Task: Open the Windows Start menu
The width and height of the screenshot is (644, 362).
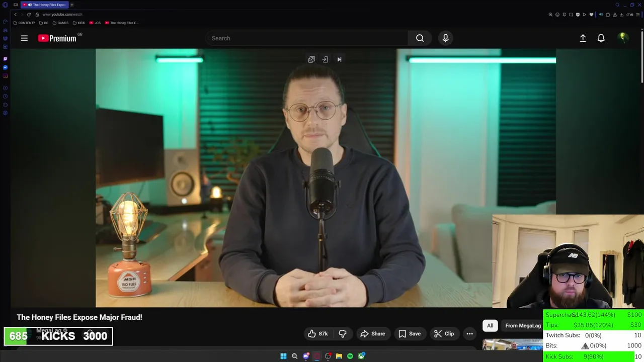Action: tap(283, 356)
